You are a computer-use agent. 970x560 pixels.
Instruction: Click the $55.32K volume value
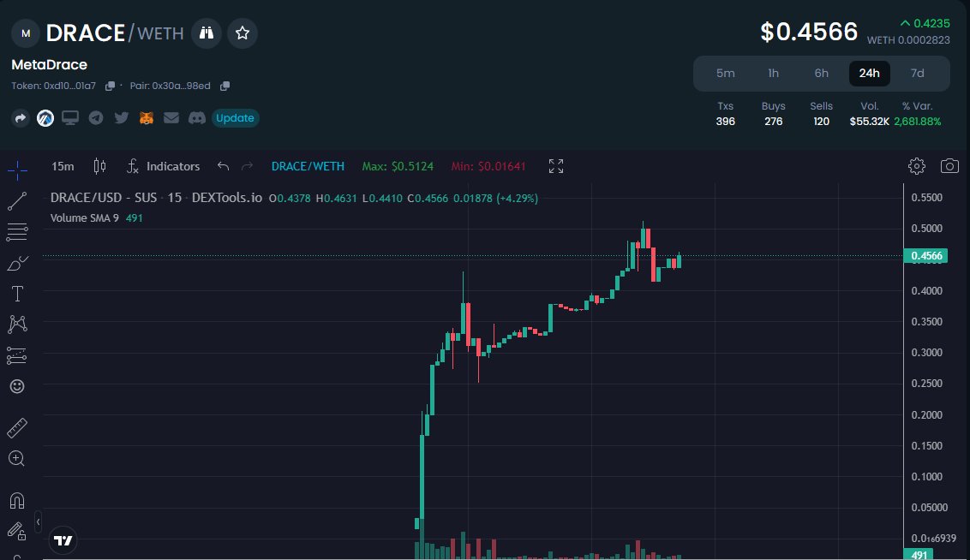(x=869, y=121)
